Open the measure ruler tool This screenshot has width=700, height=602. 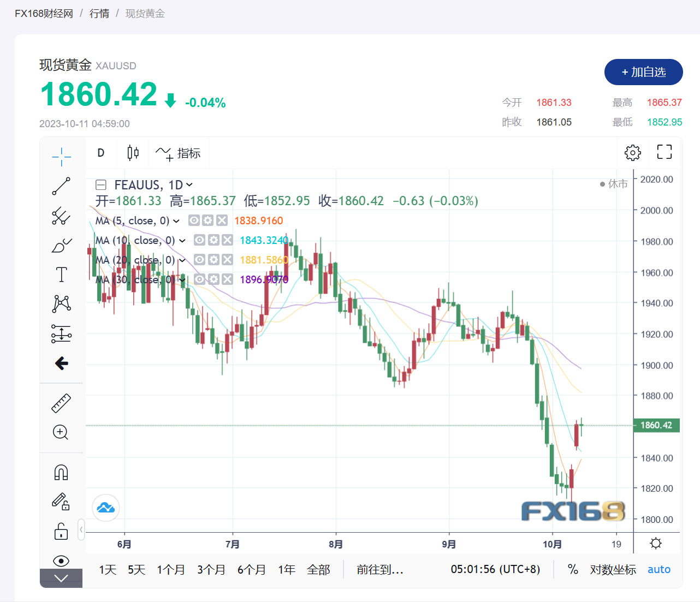[x=61, y=403]
